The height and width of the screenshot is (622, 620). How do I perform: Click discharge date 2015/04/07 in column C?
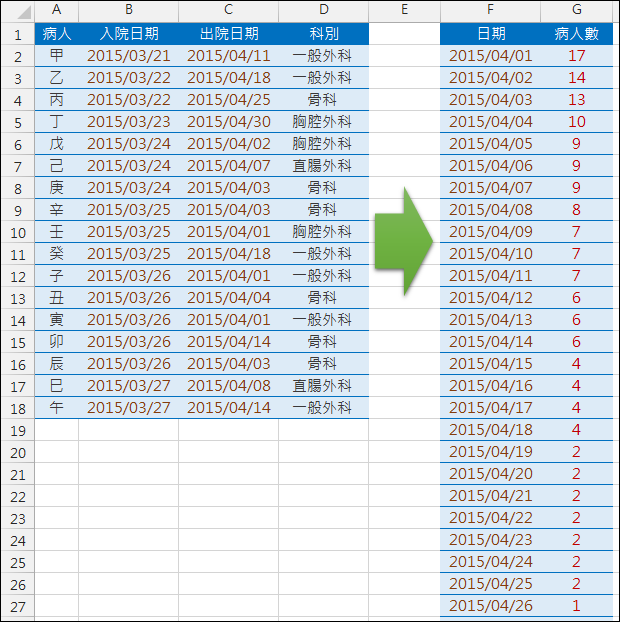click(228, 166)
